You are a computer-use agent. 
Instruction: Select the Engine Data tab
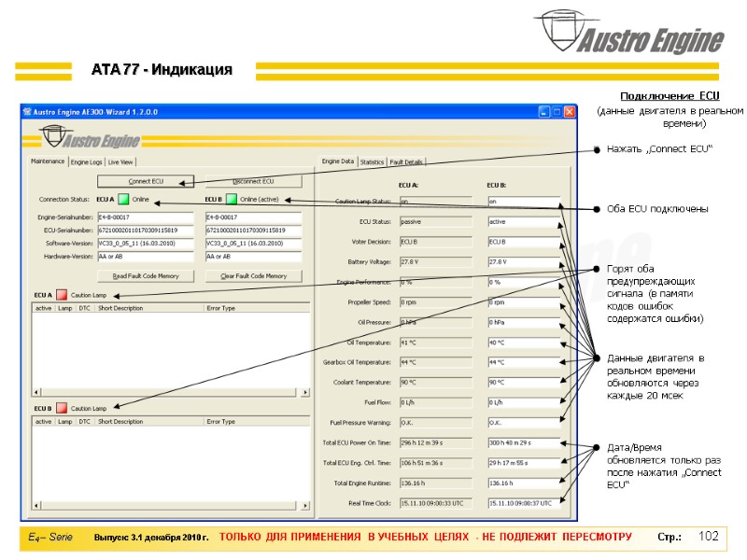pos(338,161)
